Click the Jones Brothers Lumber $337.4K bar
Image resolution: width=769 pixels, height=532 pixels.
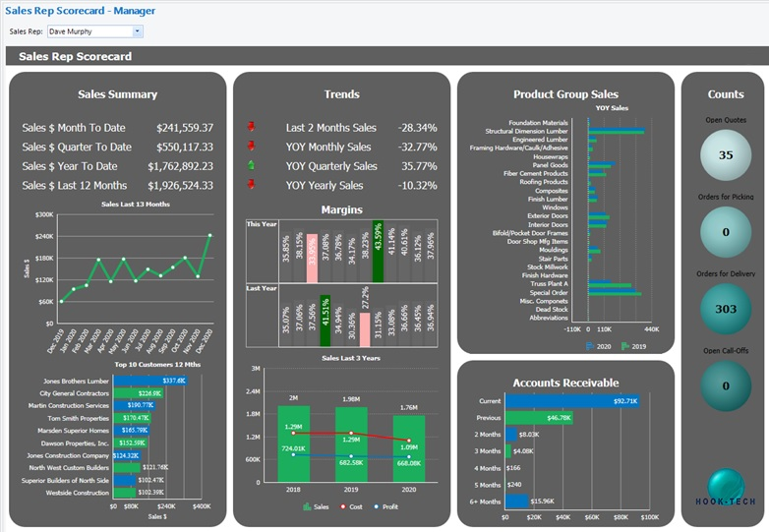[x=150, y=381]
